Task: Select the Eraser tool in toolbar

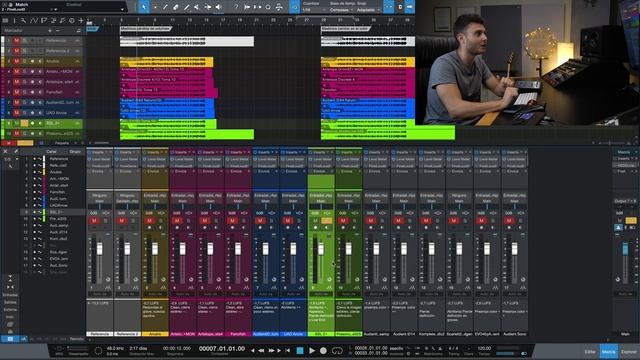Action: click(x=176, y=7)
